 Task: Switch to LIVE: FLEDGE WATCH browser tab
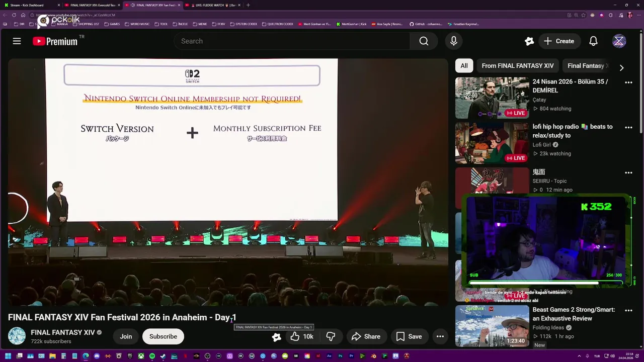click(212, 5)
